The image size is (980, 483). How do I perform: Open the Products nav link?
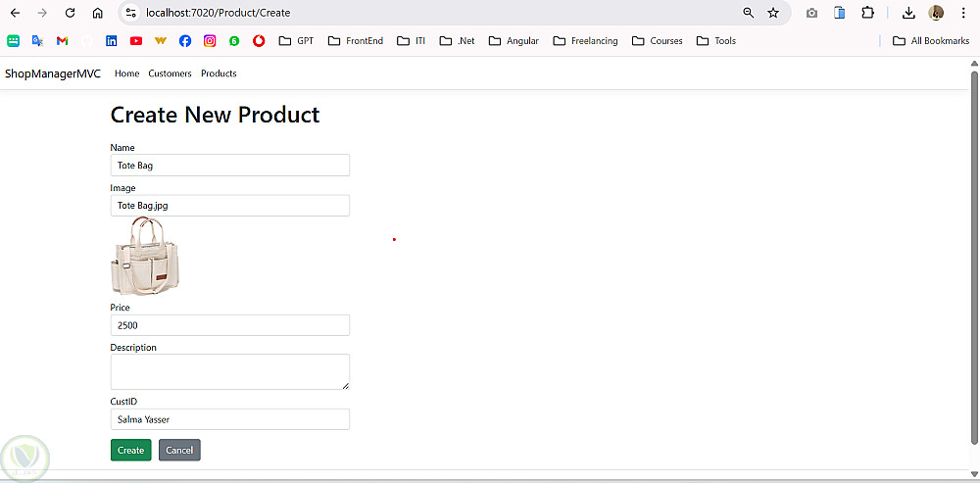coord(219,73)
